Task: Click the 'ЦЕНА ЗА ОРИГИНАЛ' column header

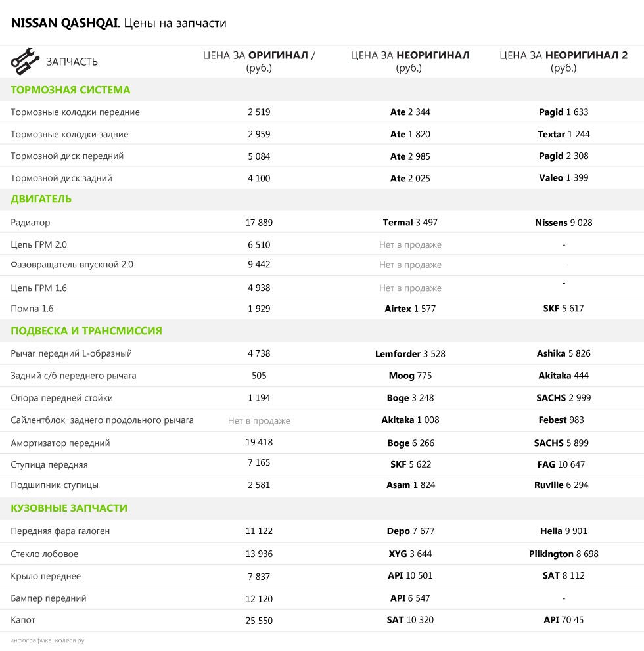Action: point(259,61)
